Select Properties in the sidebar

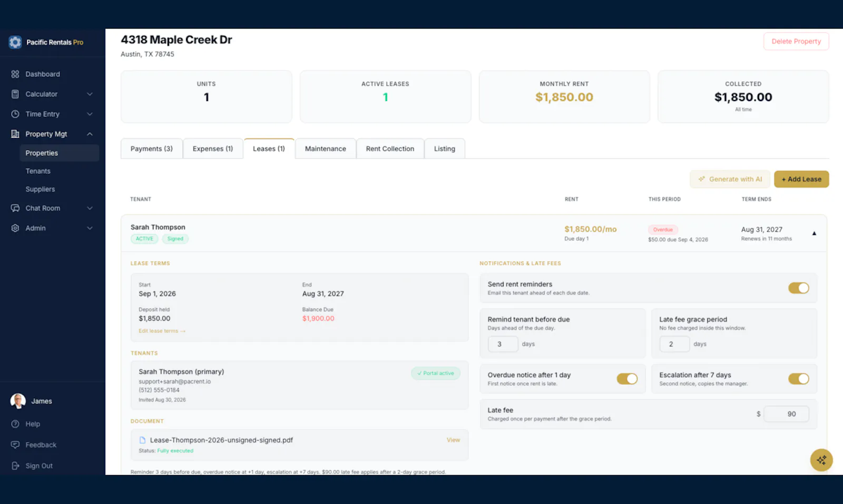coord(59,153)
